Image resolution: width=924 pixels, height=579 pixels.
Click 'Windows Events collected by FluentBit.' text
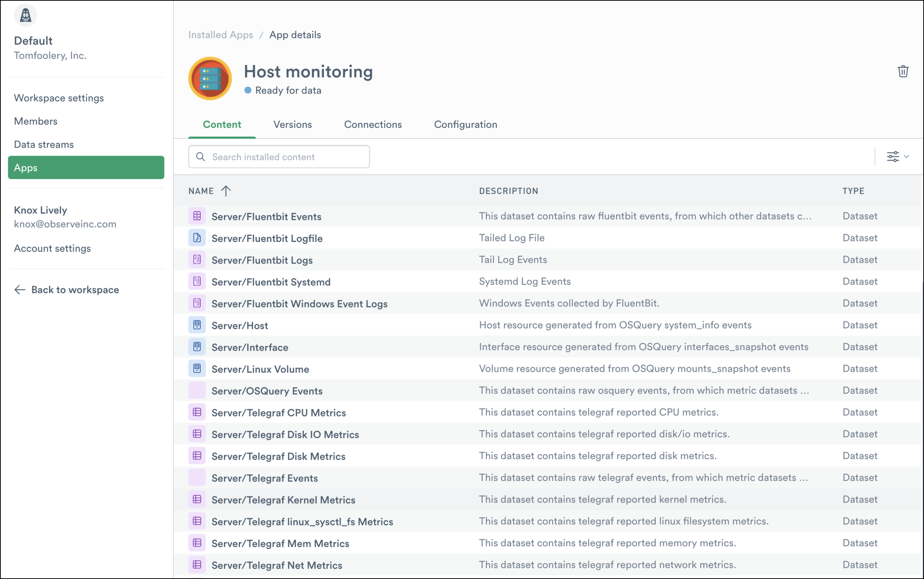pos(569,303)
